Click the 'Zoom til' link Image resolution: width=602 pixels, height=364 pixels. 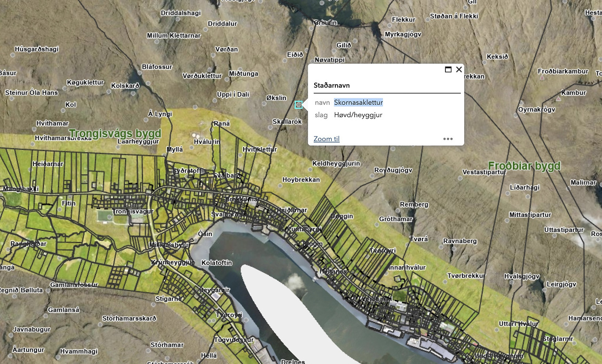tap(326, 139)
